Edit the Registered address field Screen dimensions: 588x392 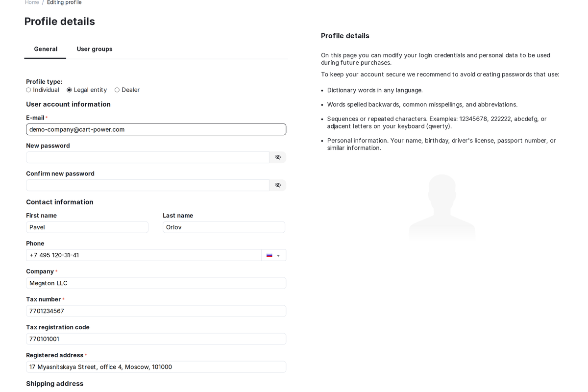156,367
